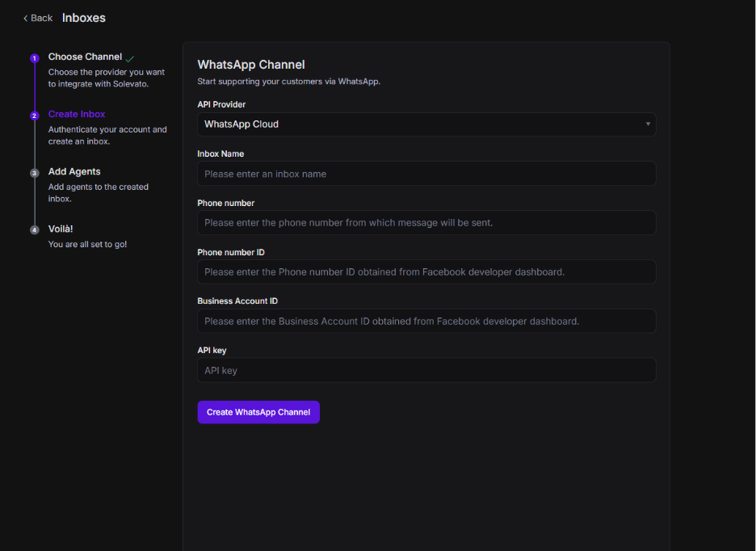Screen dimensions: 756x551
Task: Open the Add Agents step
Action: (x=74, y=172)
